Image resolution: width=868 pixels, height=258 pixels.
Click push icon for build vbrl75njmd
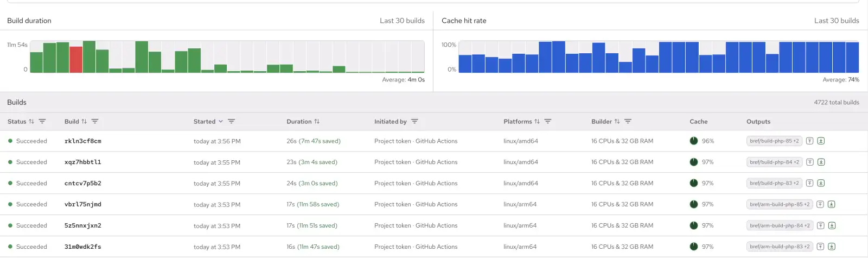click(x=820, y=204)
